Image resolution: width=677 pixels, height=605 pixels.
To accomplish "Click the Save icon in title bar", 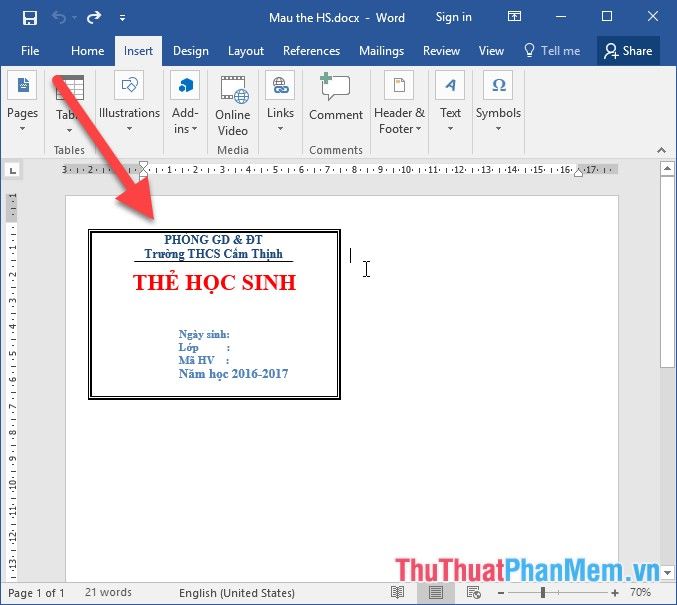I will coord(29,17).
